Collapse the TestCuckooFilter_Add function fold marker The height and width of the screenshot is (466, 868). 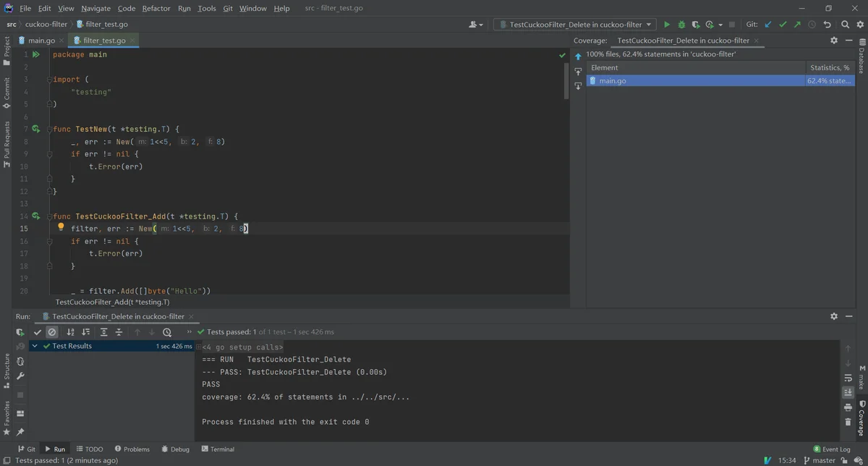point(49,216)
